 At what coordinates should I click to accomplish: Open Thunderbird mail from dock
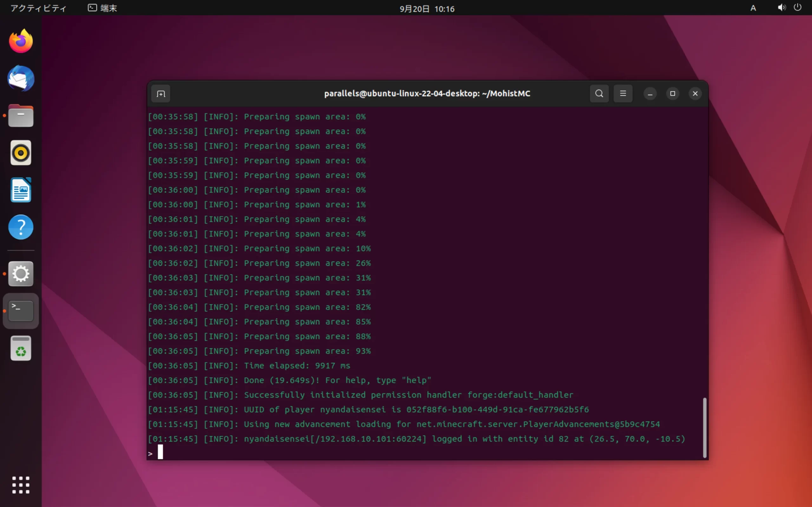(21, 79)
